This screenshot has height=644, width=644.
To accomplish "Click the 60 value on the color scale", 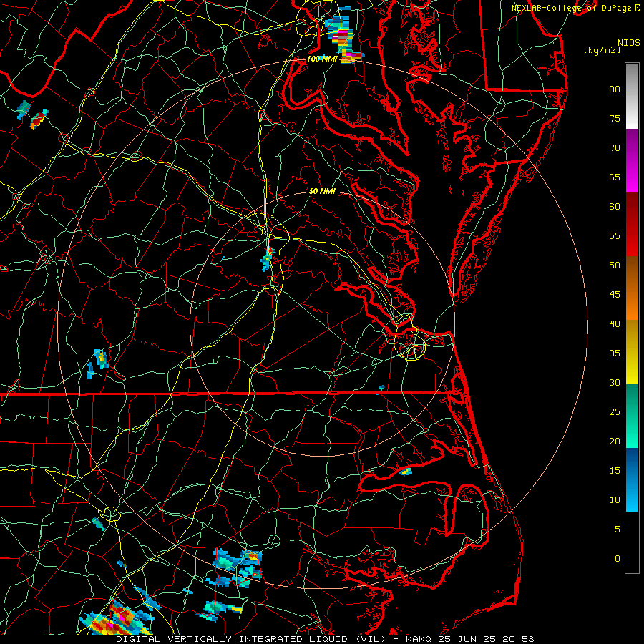I will tap(615, 207).
